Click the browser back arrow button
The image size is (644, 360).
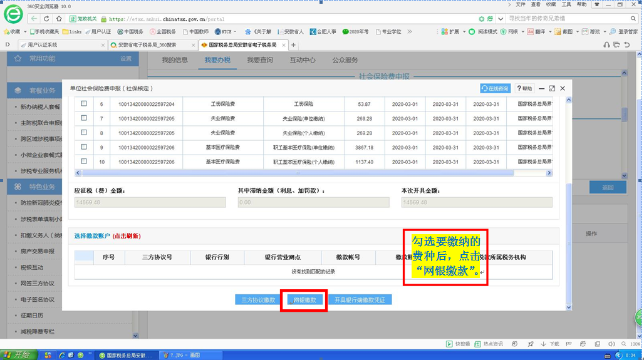[34, 19]
